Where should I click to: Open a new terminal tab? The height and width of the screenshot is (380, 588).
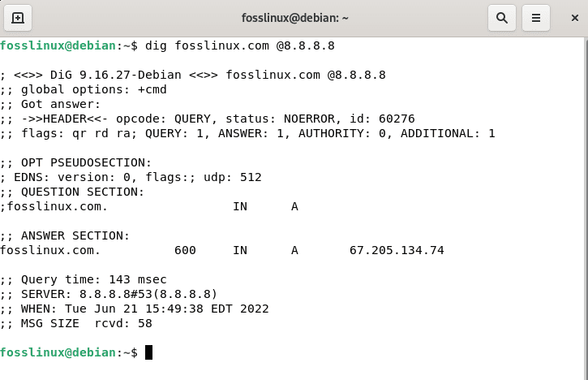(18, 18)
